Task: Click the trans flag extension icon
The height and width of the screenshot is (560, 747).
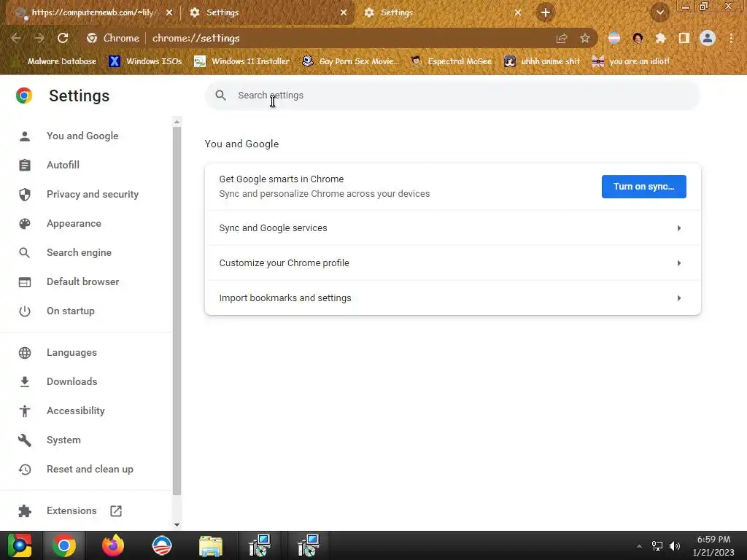Action: 614,38
